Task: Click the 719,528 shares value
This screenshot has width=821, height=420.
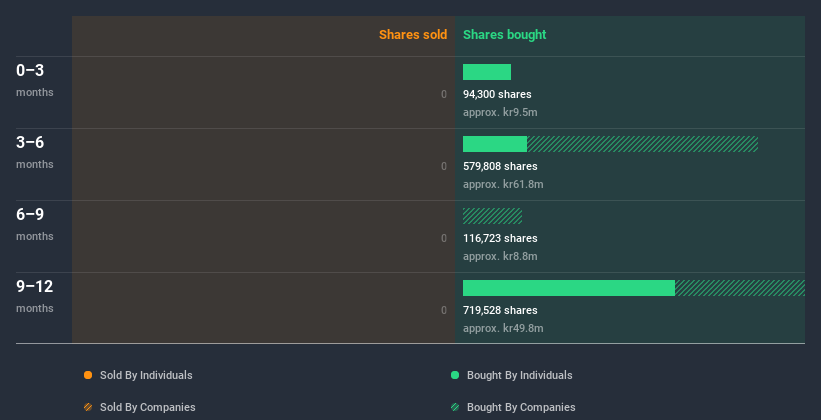Action: (x=500, y=310)
